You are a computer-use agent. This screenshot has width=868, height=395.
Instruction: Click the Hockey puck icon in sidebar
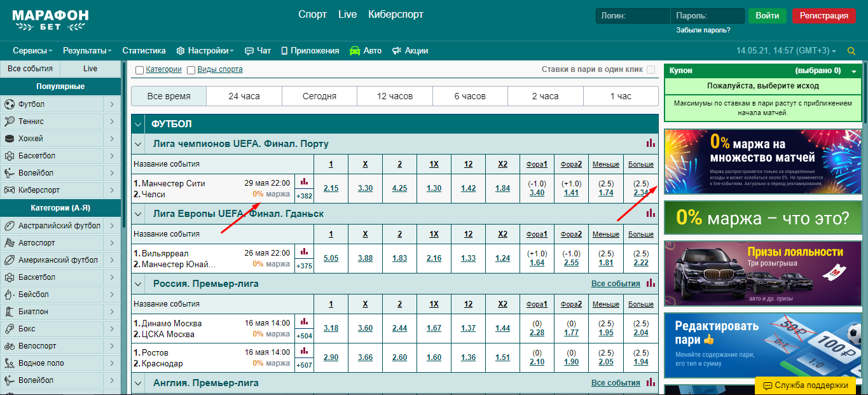(10, 139)
